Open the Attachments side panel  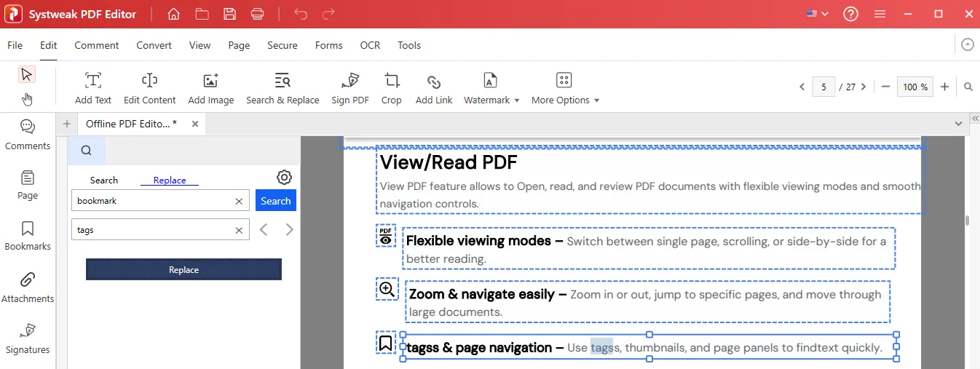[x=28, y=287]
